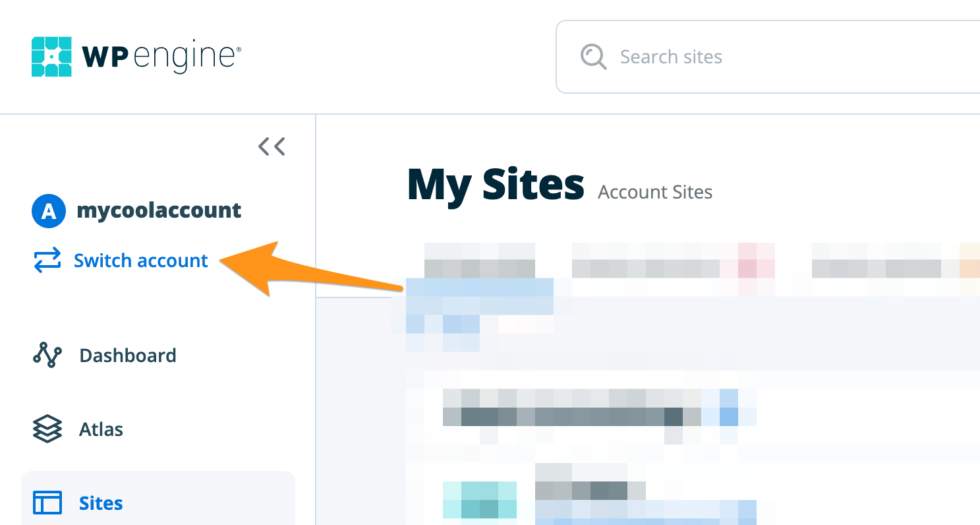Open the Switch account link

[x=141, y=261]
